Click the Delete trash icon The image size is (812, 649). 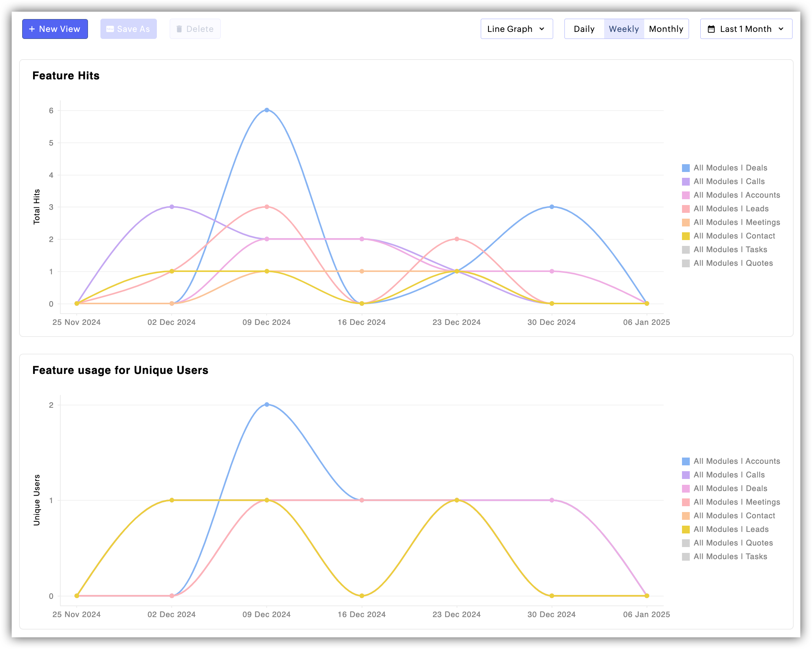point(179,29)
